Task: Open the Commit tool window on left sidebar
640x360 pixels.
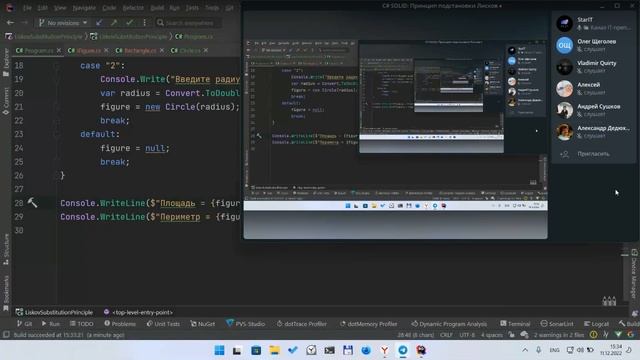Action: click(x=6, y=100)
